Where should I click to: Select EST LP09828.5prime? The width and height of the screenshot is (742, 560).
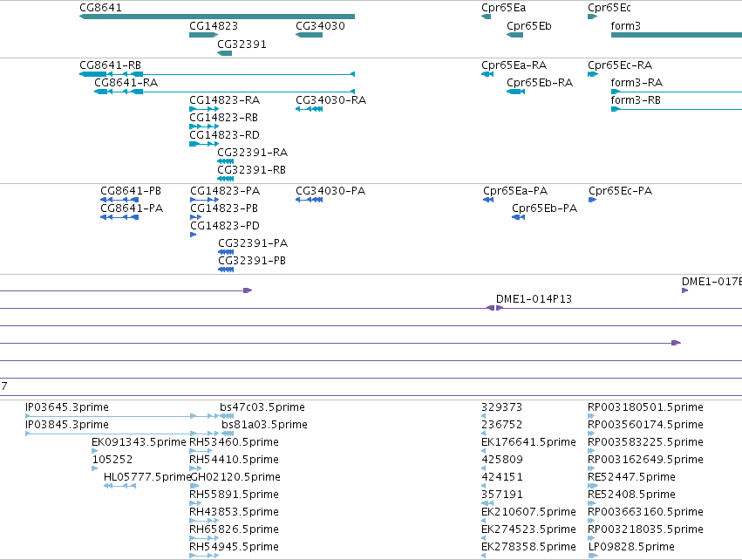point(593,556)
